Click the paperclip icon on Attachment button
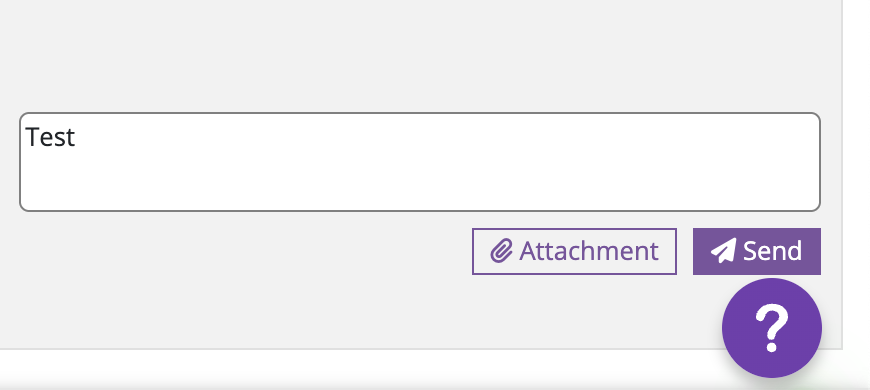 point(501,251)
